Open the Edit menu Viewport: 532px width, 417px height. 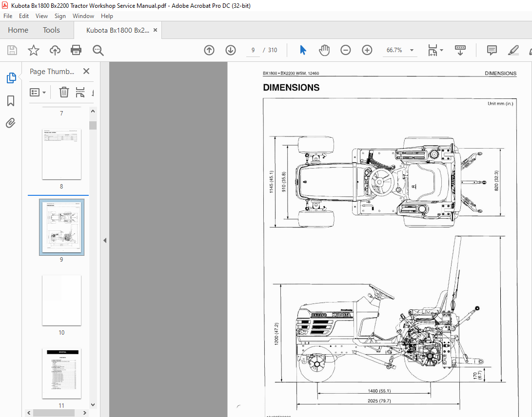click(24, 16)
